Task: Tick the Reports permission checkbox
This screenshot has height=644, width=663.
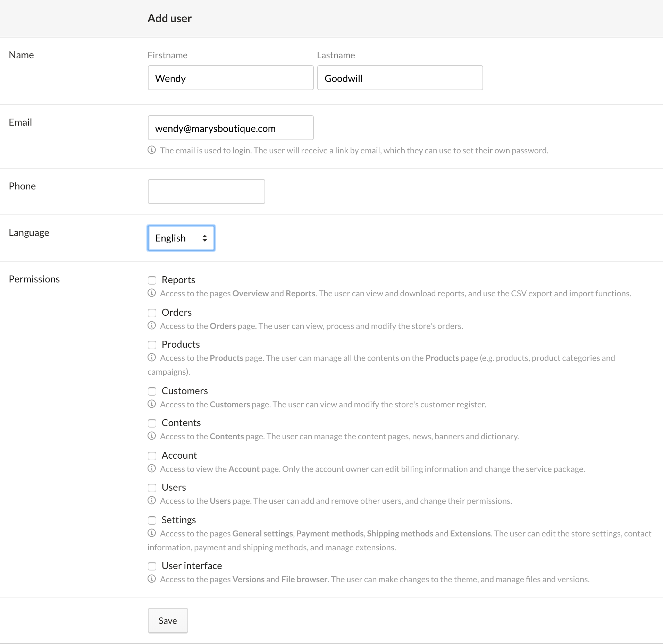Action: pyautogui.click(x=152, y=280)
